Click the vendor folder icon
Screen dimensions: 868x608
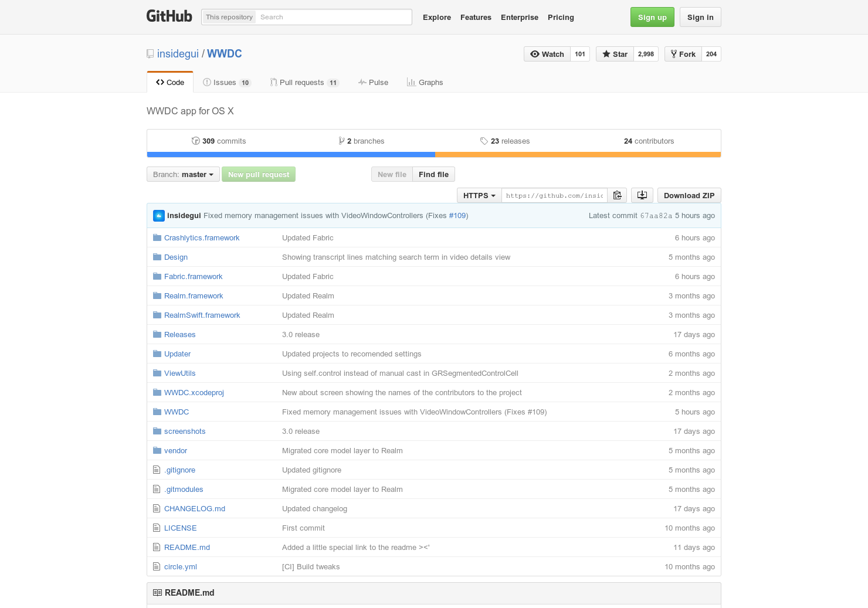pyautogui.click(x=157, y=450)
